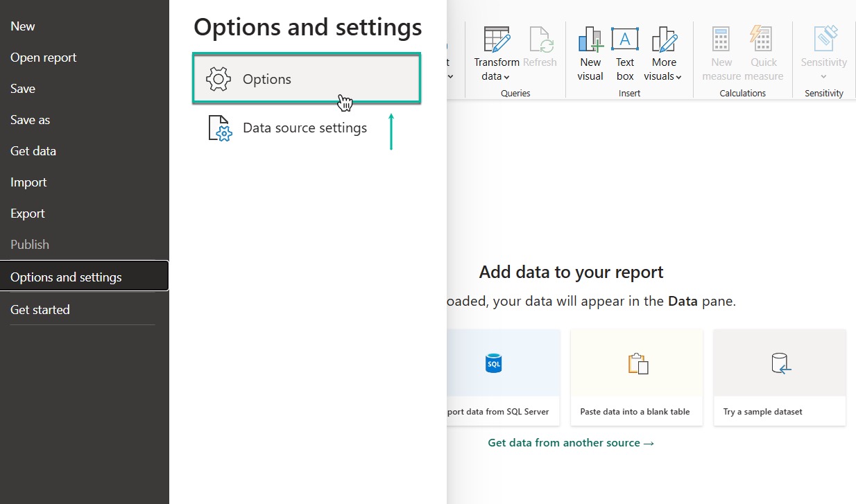
Task: Select Open report from File menu
Action: 44,58
